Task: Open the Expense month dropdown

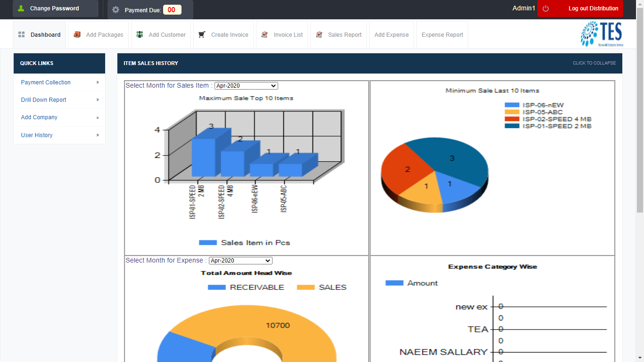Action: [240, 261]
